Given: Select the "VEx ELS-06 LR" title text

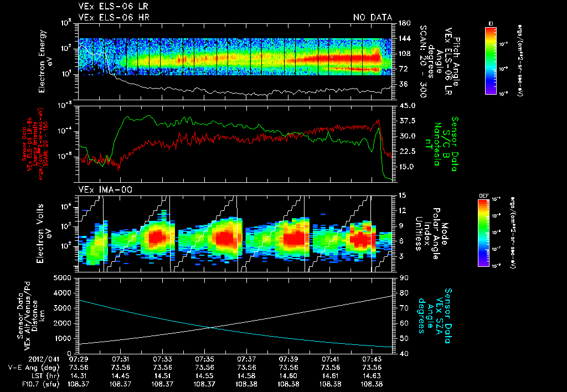Looking at the screenshot, I should [113, 6].
